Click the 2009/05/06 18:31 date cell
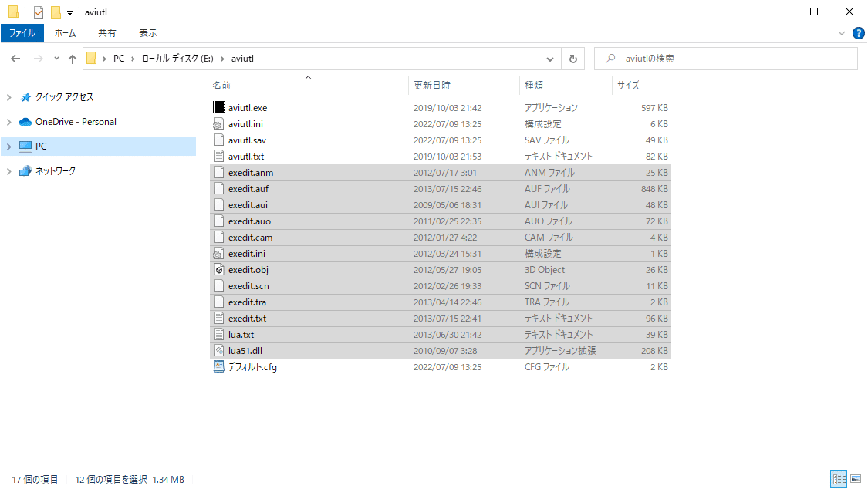The image size is (868, 489). [x=448, y=205]
